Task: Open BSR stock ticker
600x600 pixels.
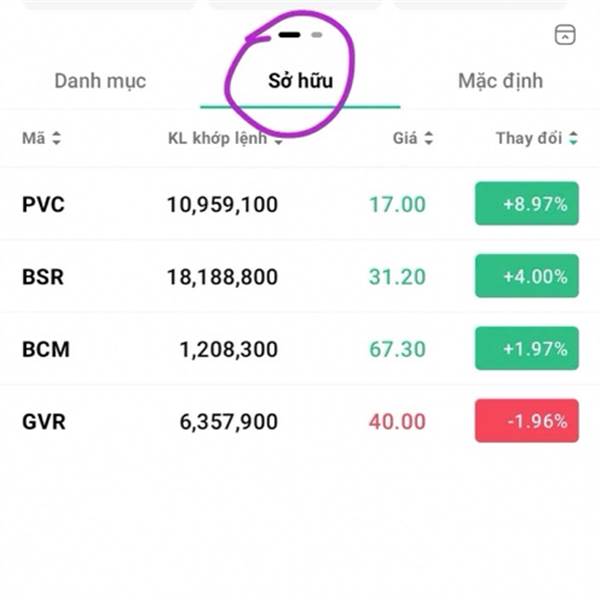Action: point(43,277)
